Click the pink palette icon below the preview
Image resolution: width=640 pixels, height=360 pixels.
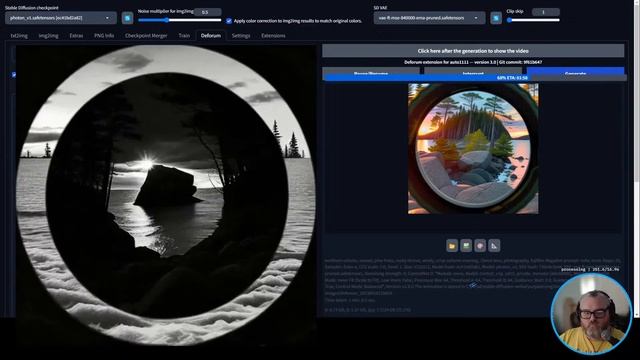(x=480, y=246)
